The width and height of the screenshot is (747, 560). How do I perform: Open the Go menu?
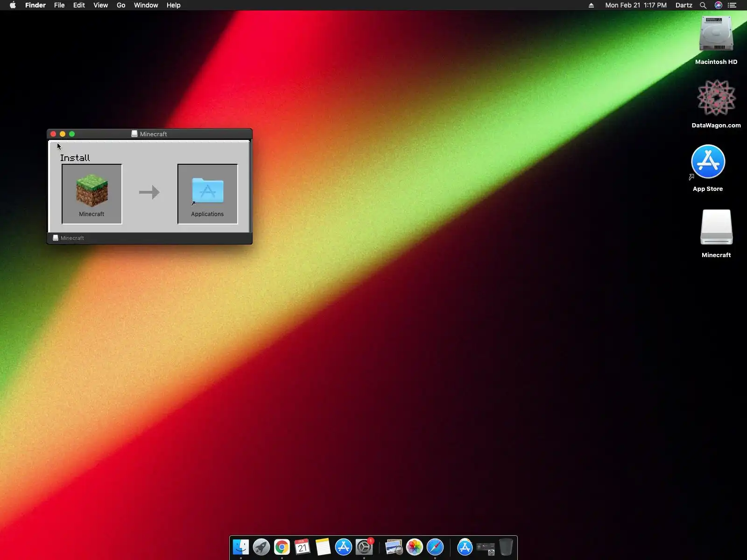click(121, 5)
